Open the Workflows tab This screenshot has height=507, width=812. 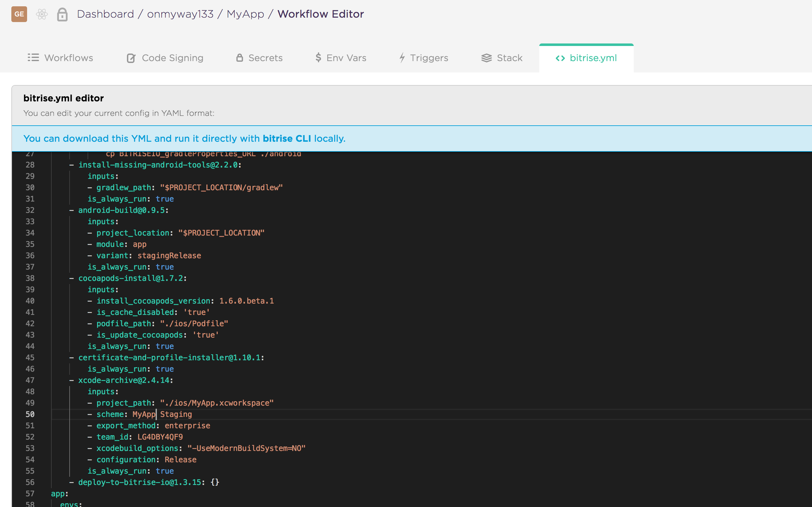tap(68, 58)
